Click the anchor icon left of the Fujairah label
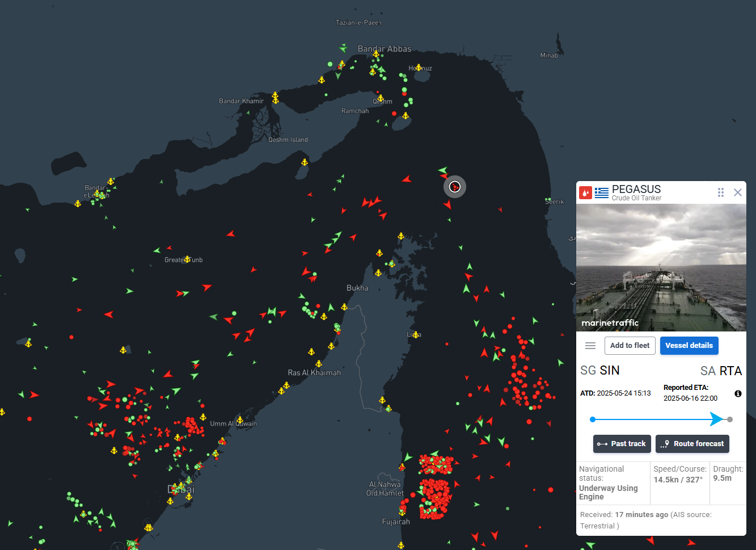This screenshot has width=756, height=550. [402, 512]
